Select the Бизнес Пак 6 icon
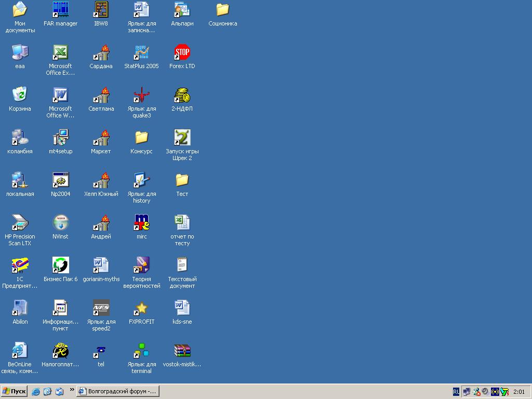The height and width of the screenshot is (399, 532). (60, 265)
